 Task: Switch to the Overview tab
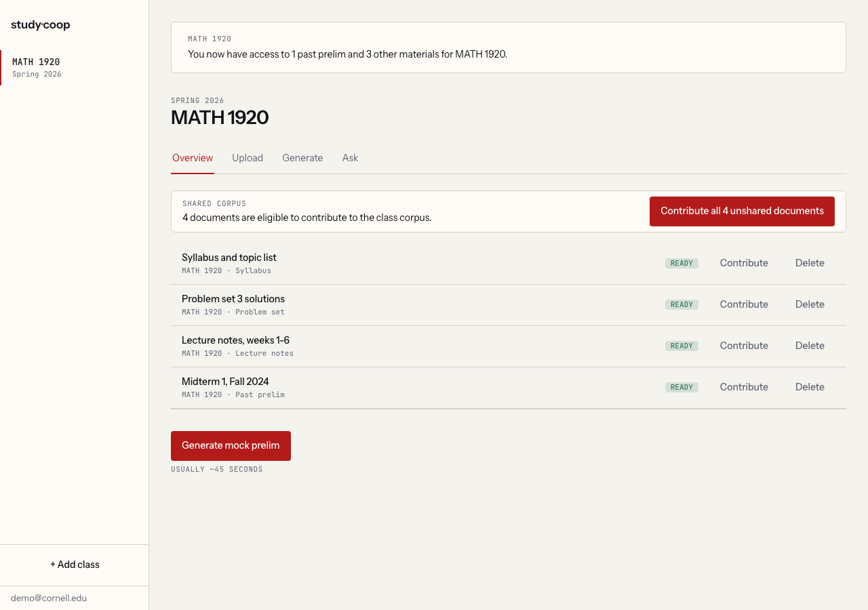(x=193, y=158)
